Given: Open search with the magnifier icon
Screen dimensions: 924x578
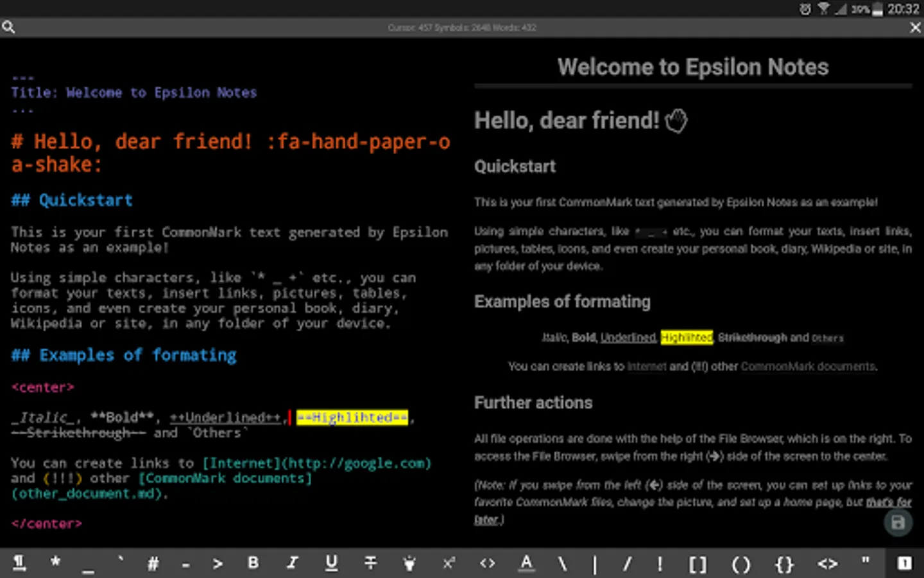Looking at the screenshot, I should pyautogui.click(x=8, y=27).
